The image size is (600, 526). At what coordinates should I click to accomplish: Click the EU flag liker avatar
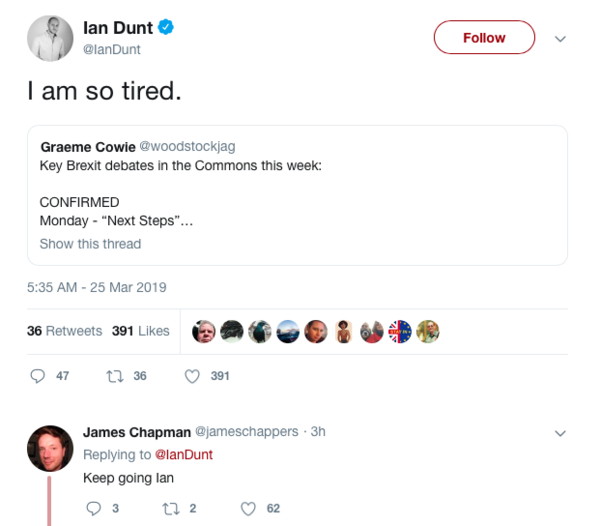[x=400, y=331]
